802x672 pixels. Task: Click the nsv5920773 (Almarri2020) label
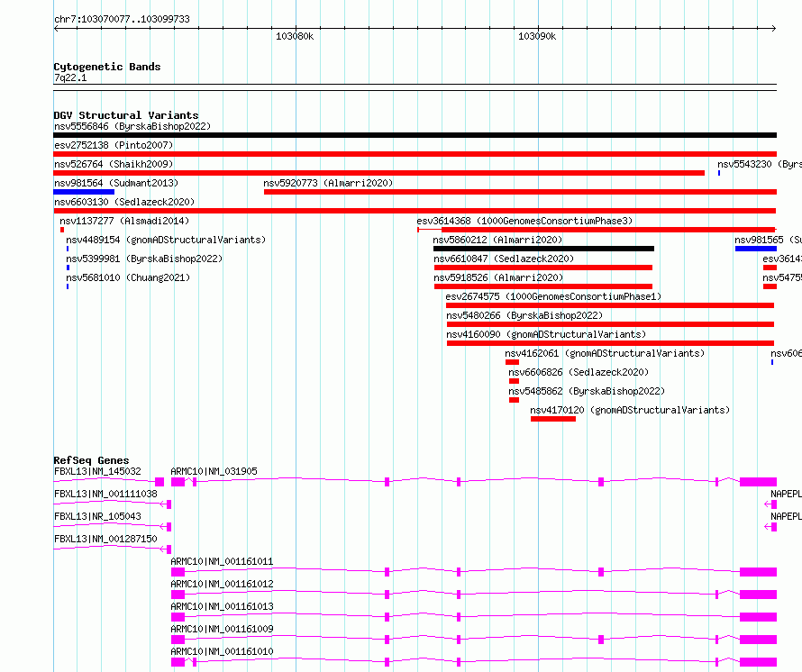[x=328, y=183]
